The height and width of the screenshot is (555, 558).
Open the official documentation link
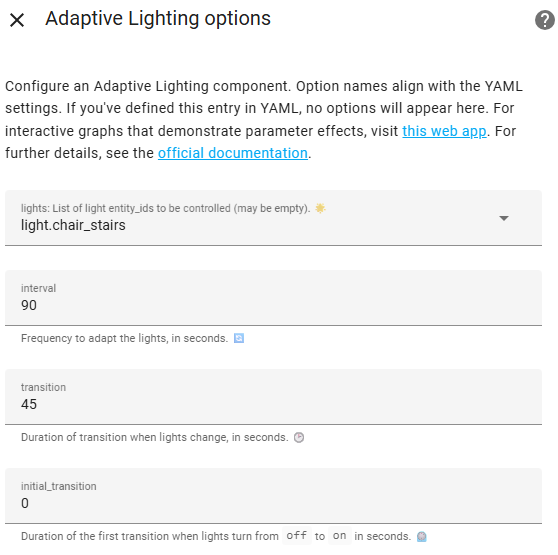click(233, 153)
